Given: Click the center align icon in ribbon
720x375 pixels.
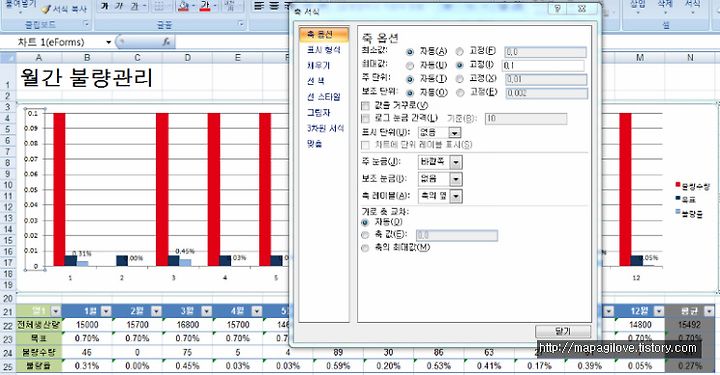Looking at the screenshot, I should coord(274,6).
